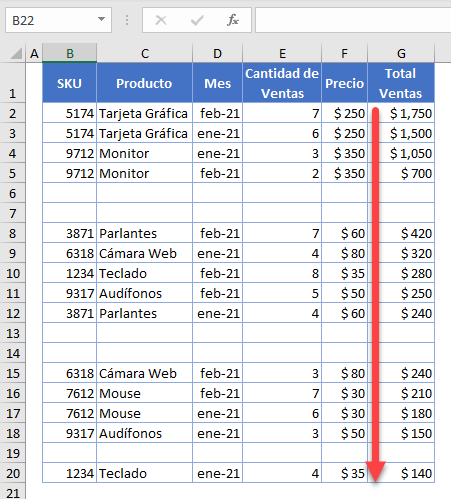Click the Enter checkmark formula bar icon
This screenshot has width=451, height=499.
[197, 20]
